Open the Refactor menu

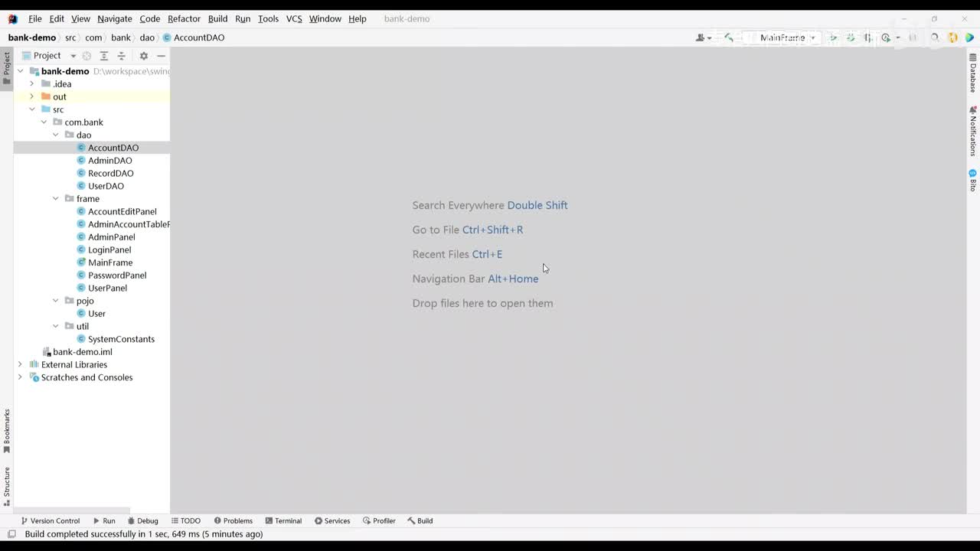tap(184, 18)
